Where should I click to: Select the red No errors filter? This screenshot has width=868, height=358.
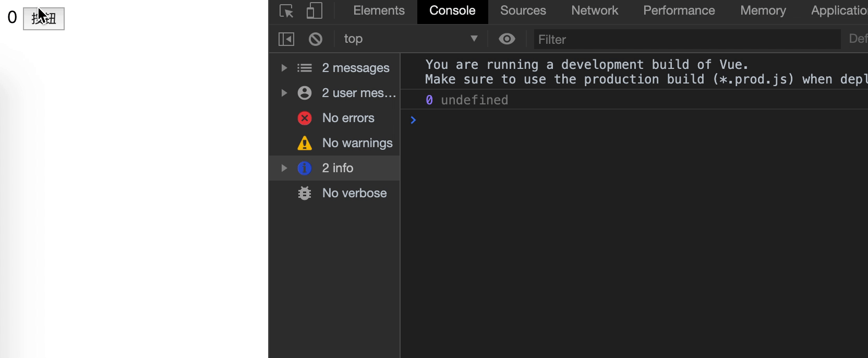[347, 118]
